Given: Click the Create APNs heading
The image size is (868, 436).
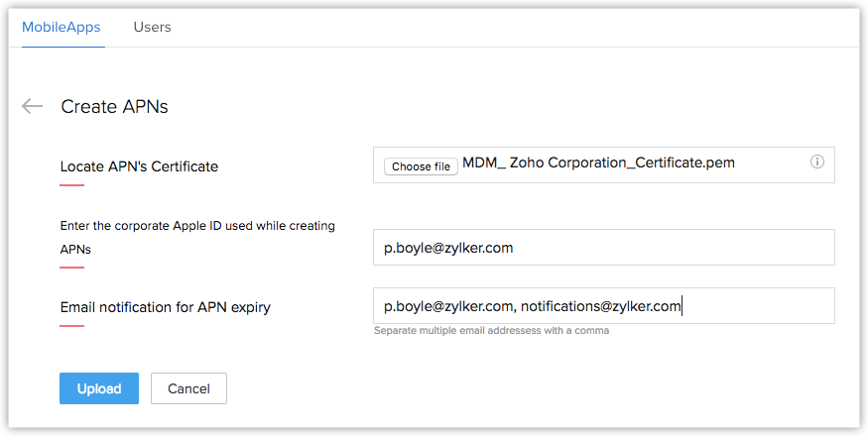Looking at the screenshot, I should (115, 107).
